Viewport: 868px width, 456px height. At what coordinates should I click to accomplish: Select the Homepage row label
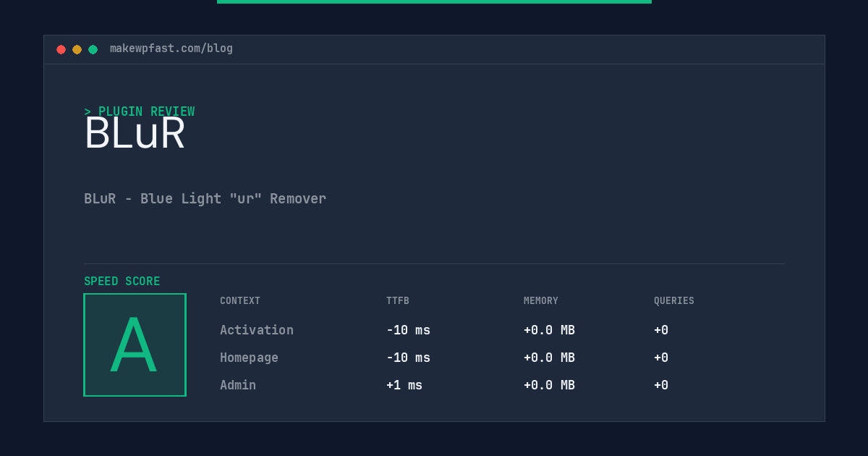(249, 358)
